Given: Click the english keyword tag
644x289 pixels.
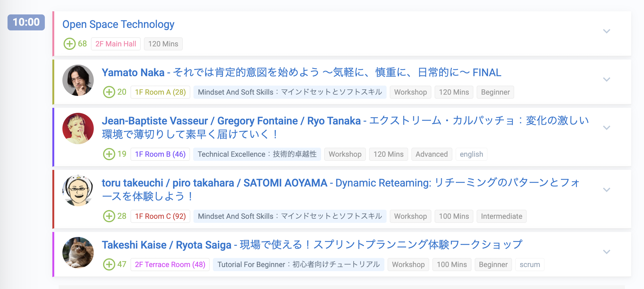Looking at the screenshot, I should (471, 154).
